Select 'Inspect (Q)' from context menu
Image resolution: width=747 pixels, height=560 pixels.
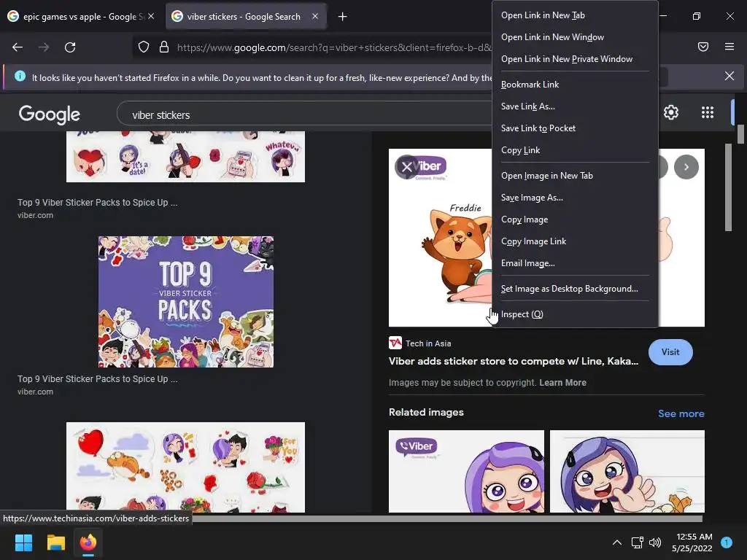(x=575, y=314)
